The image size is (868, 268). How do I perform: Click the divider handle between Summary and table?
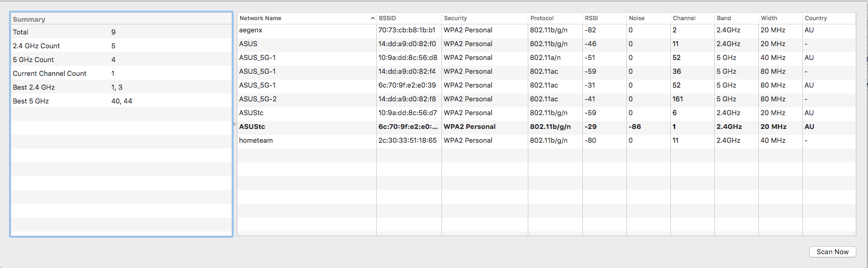[234, 124]
